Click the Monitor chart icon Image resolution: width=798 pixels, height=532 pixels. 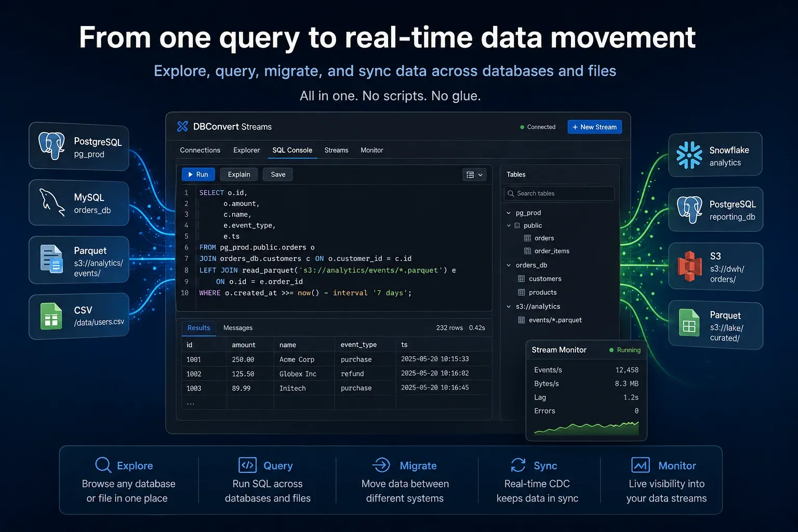click(x=640, y=465)
